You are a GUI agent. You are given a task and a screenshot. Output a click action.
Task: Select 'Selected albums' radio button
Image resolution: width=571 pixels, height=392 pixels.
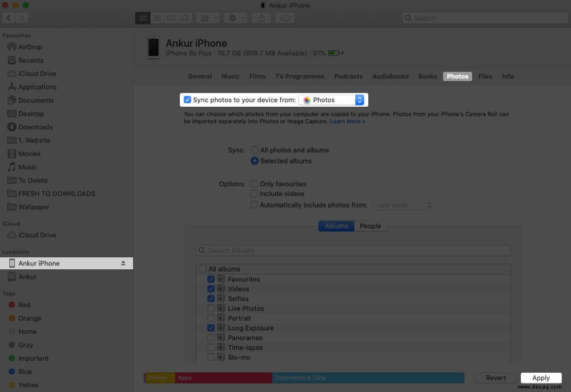pyautogui.click(x=255, y=161)
